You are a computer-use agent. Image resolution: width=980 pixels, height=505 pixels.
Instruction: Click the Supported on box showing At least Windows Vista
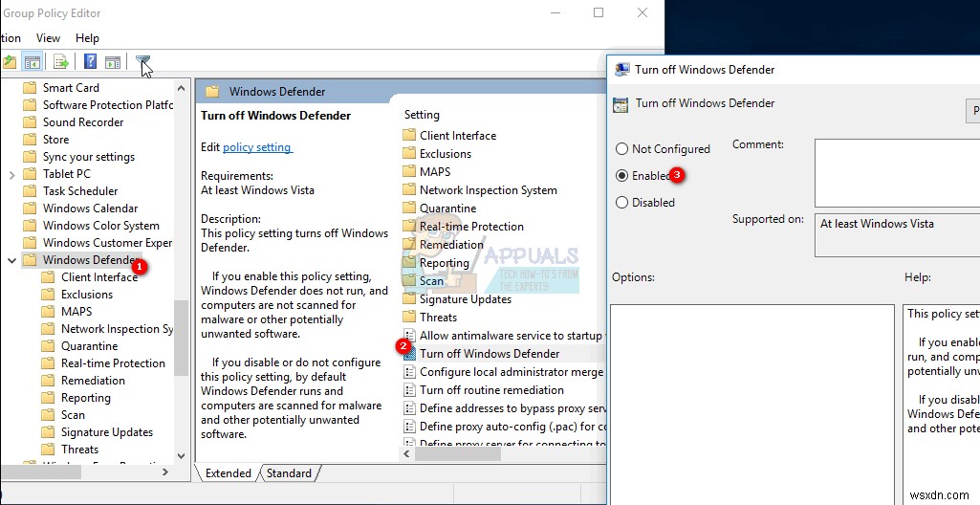click(897, 235)
